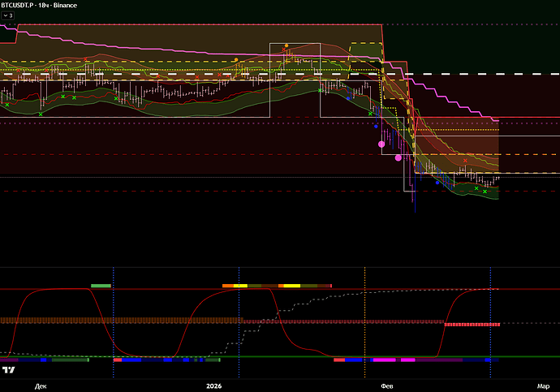Viewport: 560px width, 392px height.
Task: Open the BTCUSDT.P symbol title
Action: [x=21, y=5]
